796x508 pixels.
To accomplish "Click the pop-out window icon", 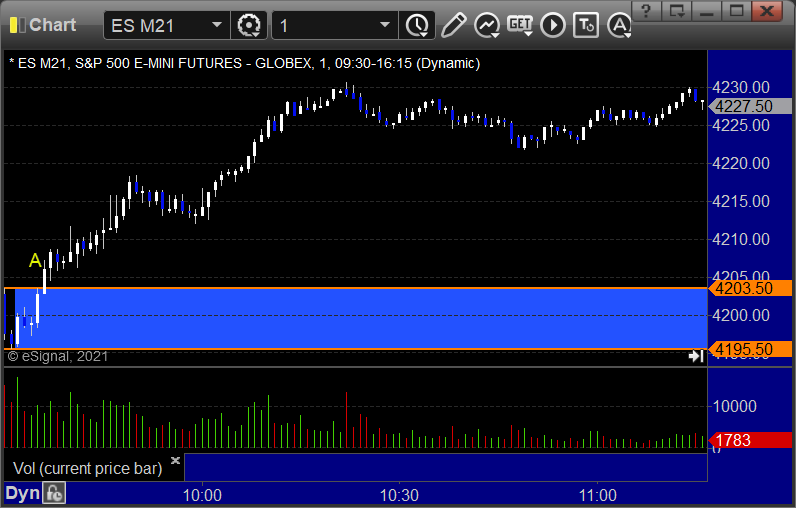I will [677, 11].
